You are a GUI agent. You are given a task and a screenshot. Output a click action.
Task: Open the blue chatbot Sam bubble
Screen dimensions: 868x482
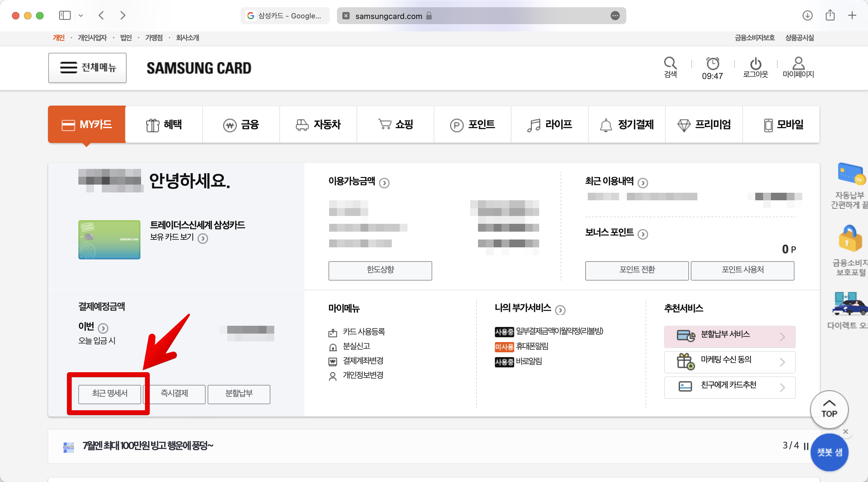point(829,452)
